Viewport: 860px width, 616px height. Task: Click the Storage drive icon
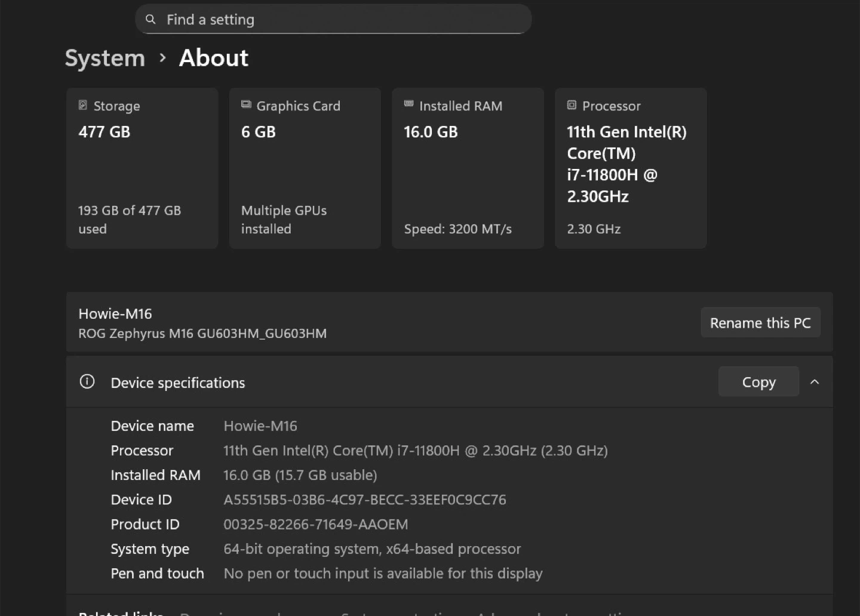[x=83, y=106]
